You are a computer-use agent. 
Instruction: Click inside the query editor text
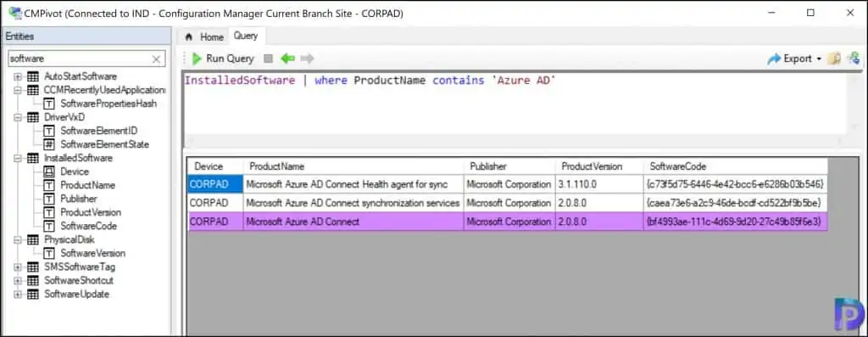[370, 81]
